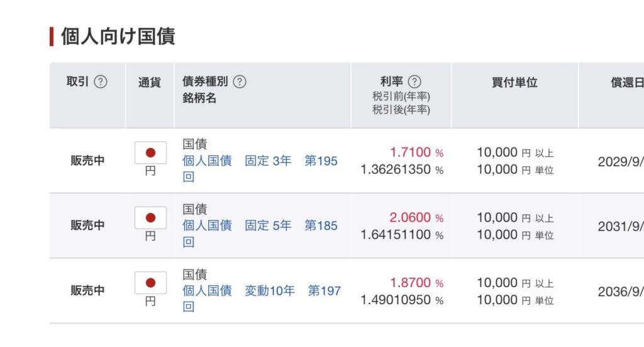Open the help icon next to 利率
The image size is (644, 347).
point(415,82)
